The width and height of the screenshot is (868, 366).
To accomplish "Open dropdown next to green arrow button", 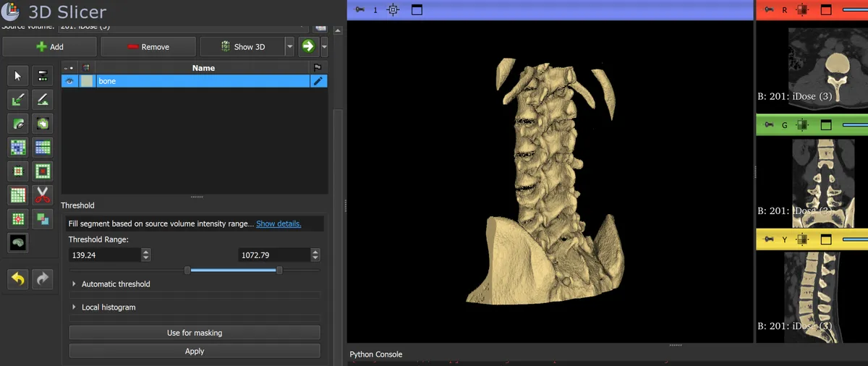I will 324,46.
